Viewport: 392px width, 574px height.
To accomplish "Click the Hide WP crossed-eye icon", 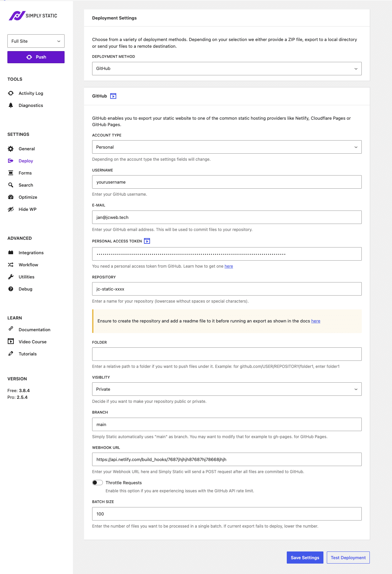I will pyautogui.click(x=11, y=209).
